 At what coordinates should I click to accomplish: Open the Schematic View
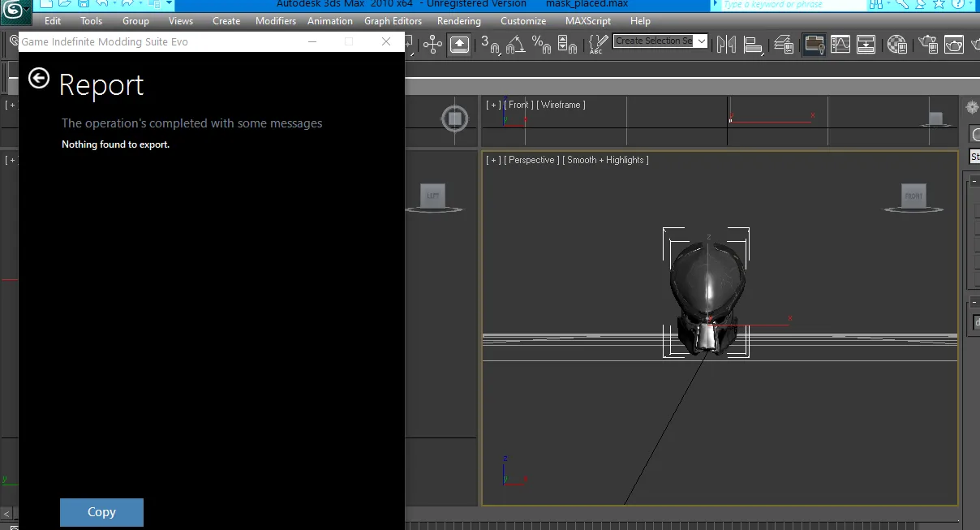click(x=866, y=45)
